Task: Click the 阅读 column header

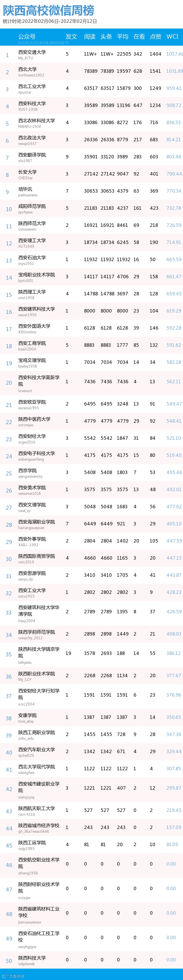Action: pos(89,37)
